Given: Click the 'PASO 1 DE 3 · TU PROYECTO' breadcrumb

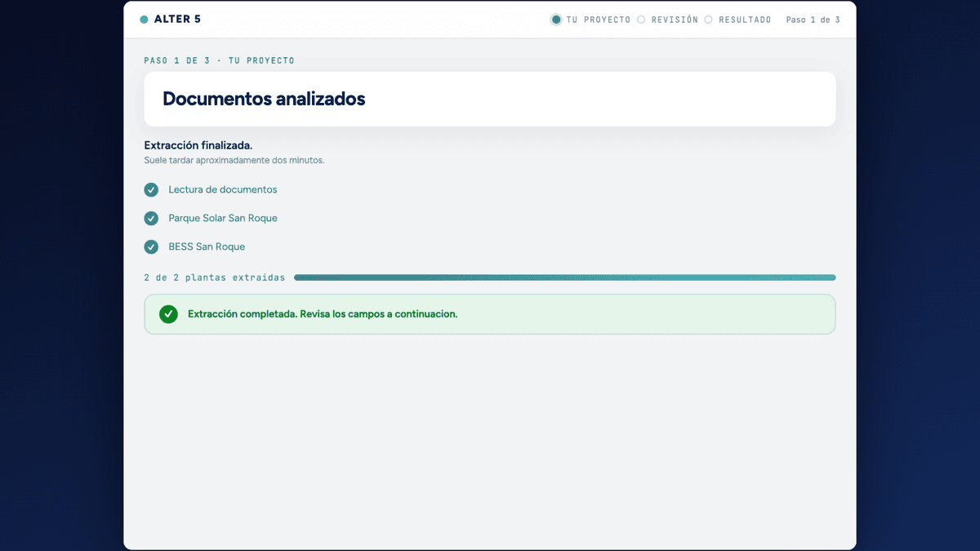Looking at the screenshot, I should pos(219,60).
